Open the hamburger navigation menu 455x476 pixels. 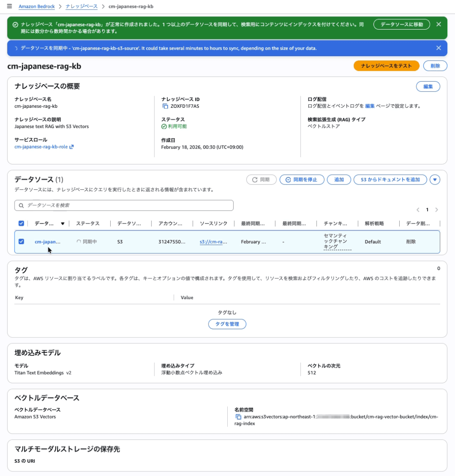(9, 6)
